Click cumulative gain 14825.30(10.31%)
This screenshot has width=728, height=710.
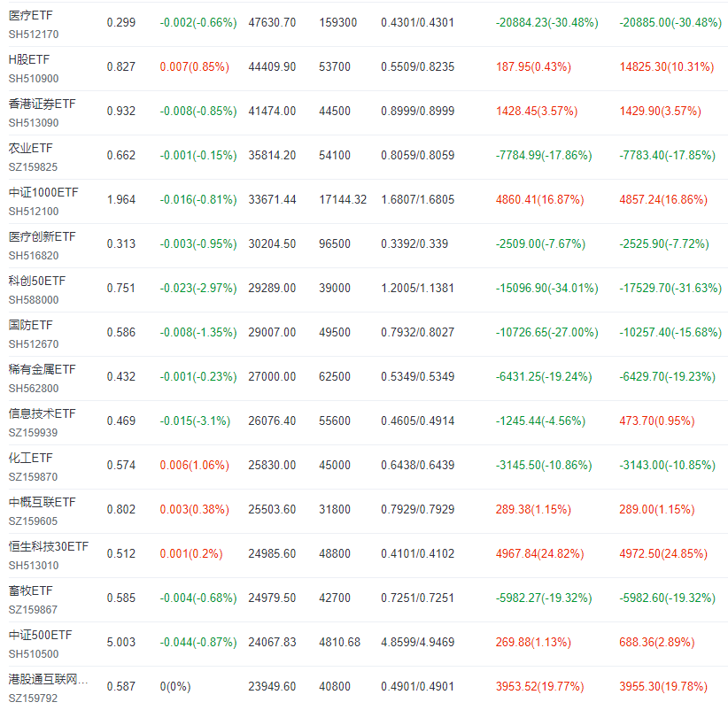coord(667,66)
